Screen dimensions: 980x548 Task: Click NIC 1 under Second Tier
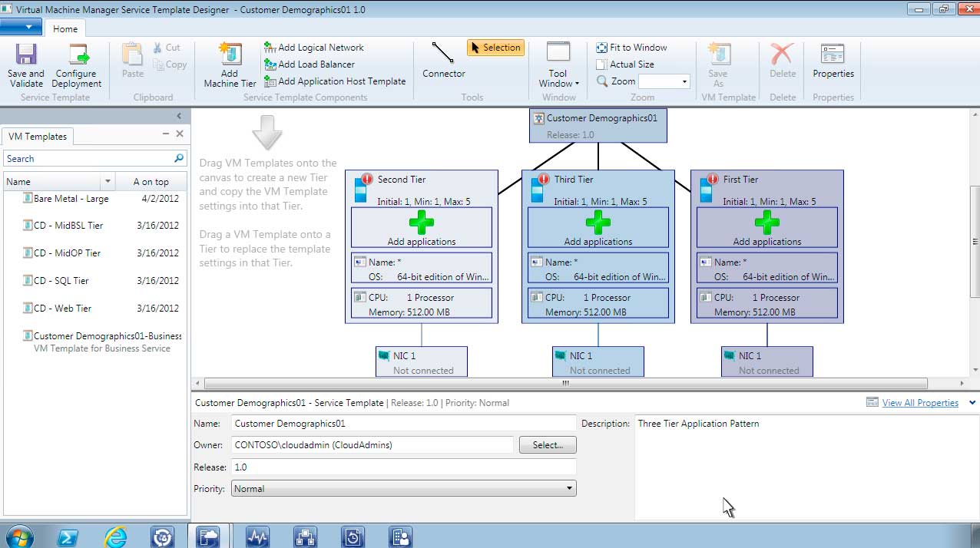(421, 361)
